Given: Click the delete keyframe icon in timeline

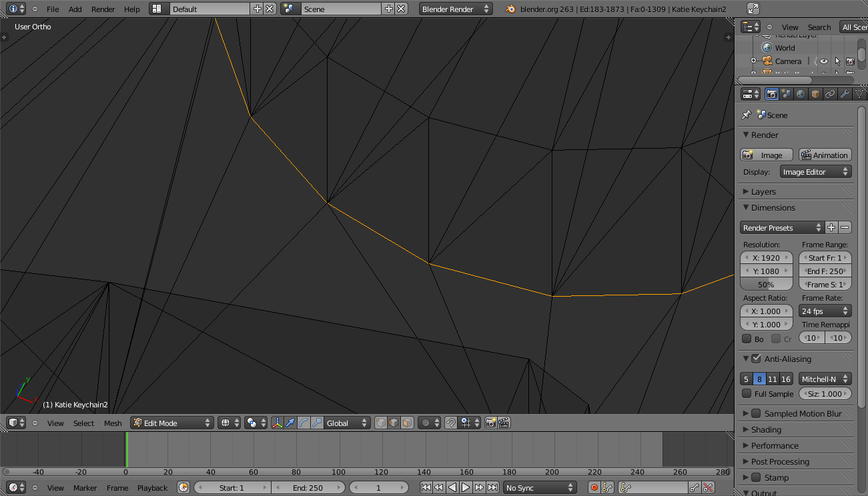Looking at the screenshot, I should pos(708,488).
